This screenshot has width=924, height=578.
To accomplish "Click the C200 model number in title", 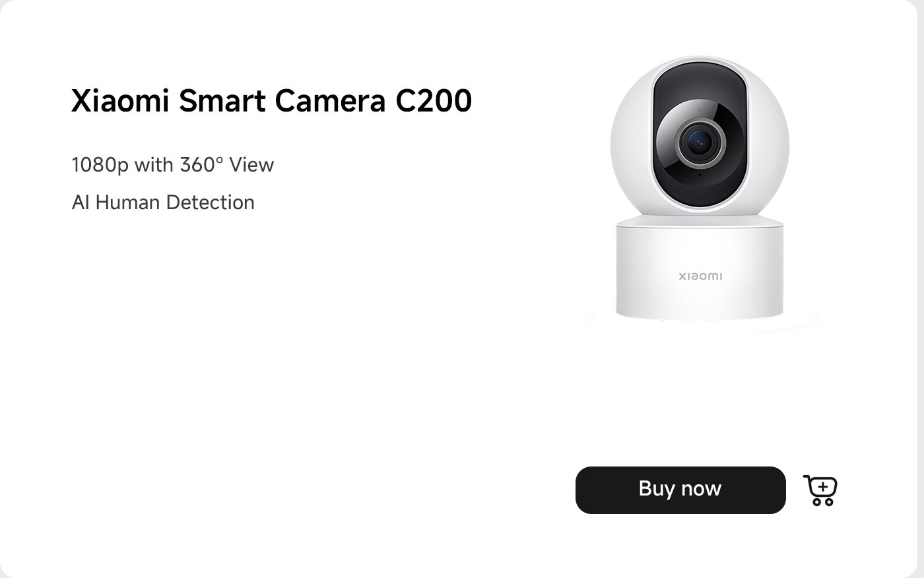I will click(x=434, y=101).
